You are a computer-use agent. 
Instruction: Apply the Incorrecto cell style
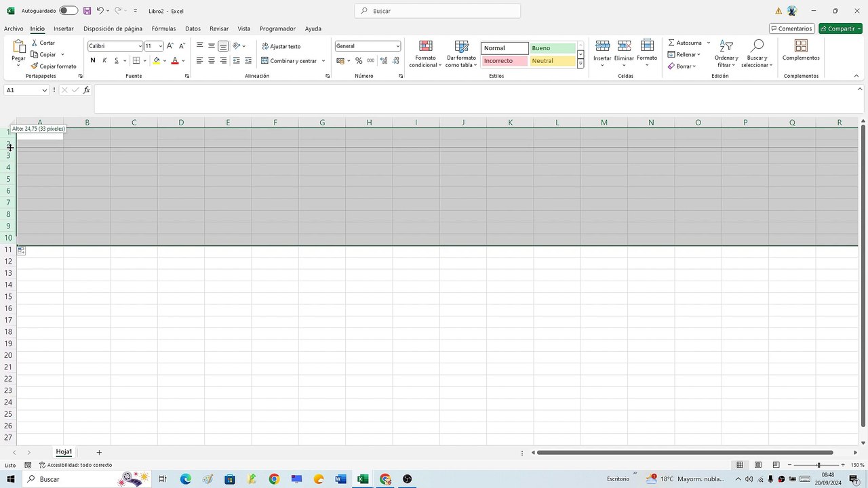[505, 61]
